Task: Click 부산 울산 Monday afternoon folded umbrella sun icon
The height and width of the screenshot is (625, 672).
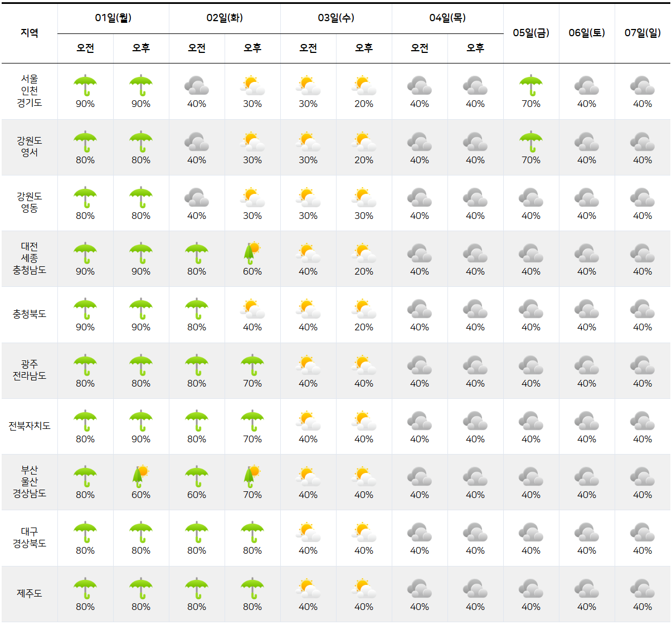Action: pyautogui.click(x=141, y=477)
